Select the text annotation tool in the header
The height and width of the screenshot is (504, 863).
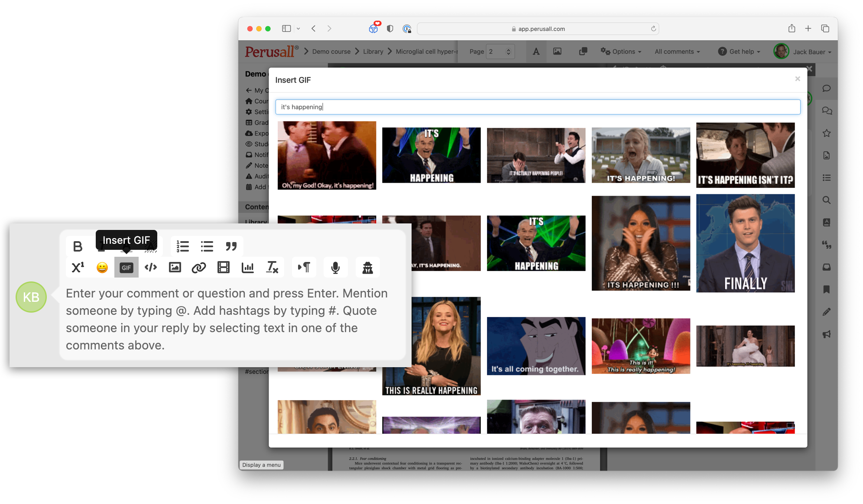pyautogui.click(x=536, y=52)
